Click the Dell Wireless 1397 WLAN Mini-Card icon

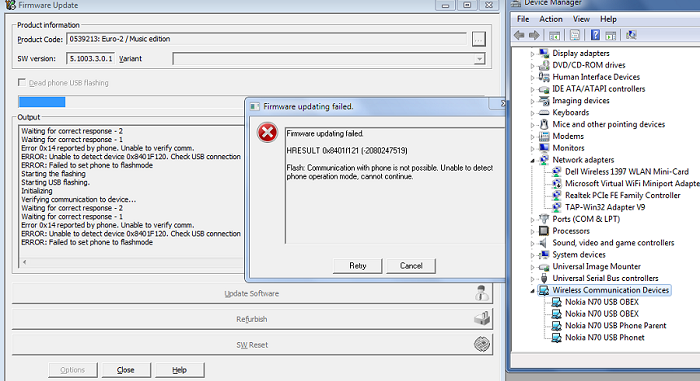point(556,172)
